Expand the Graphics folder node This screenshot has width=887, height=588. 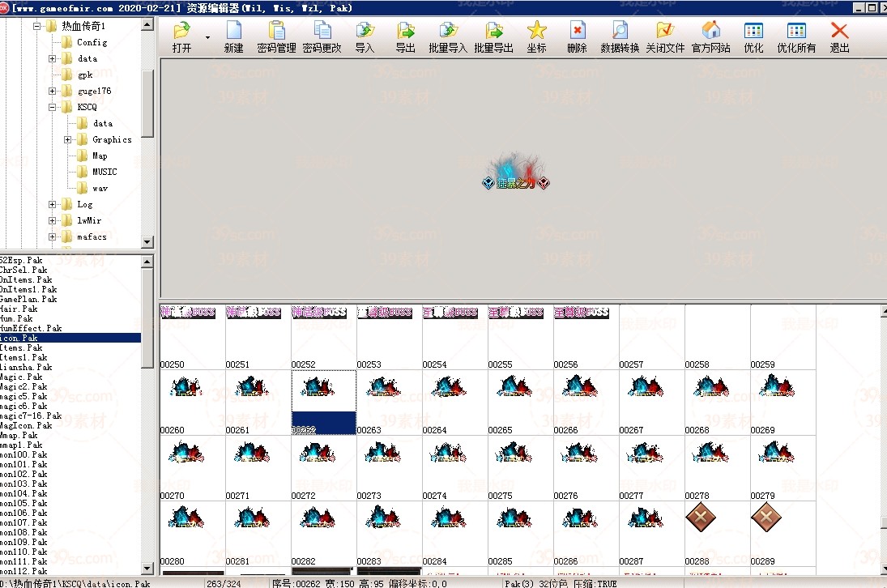pos(67,139)
